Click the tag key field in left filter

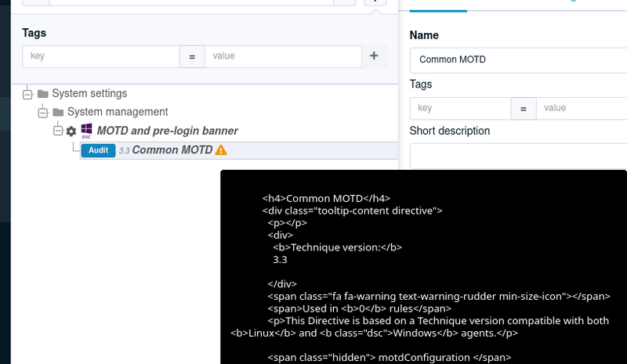coord(101,56)
